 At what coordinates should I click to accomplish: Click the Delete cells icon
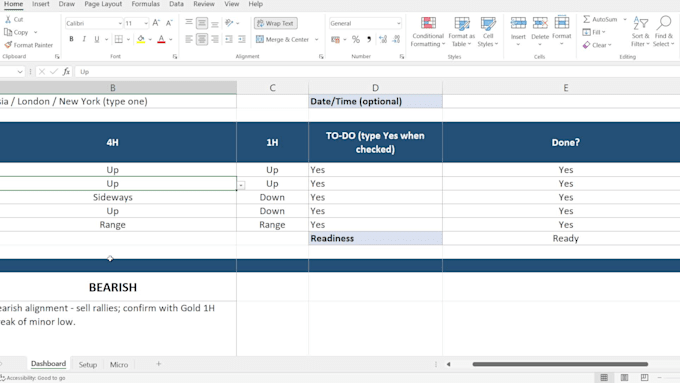(540, 23)
